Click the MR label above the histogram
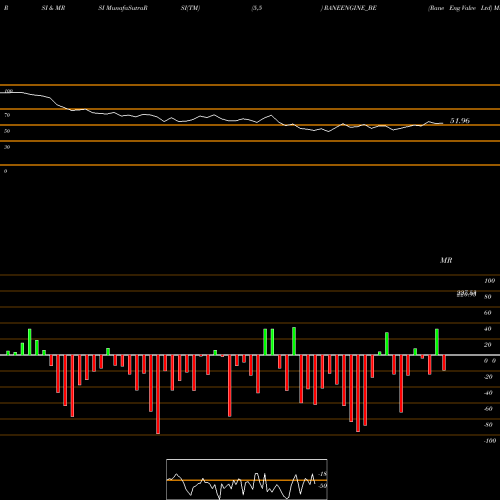 point(446,260)
